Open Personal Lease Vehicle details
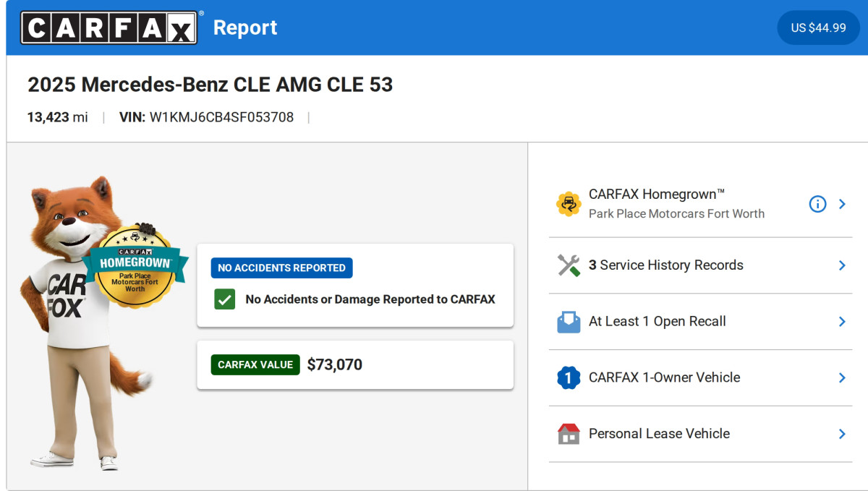The width and height of the screenshot is (868, 491). point(700,434)
